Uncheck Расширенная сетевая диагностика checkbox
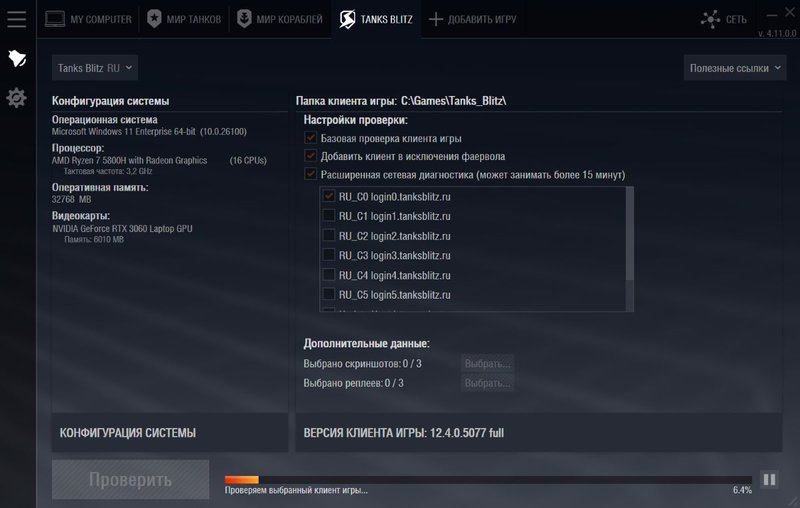800x508 pixels. pyautogui.click(x=311, y=174)
